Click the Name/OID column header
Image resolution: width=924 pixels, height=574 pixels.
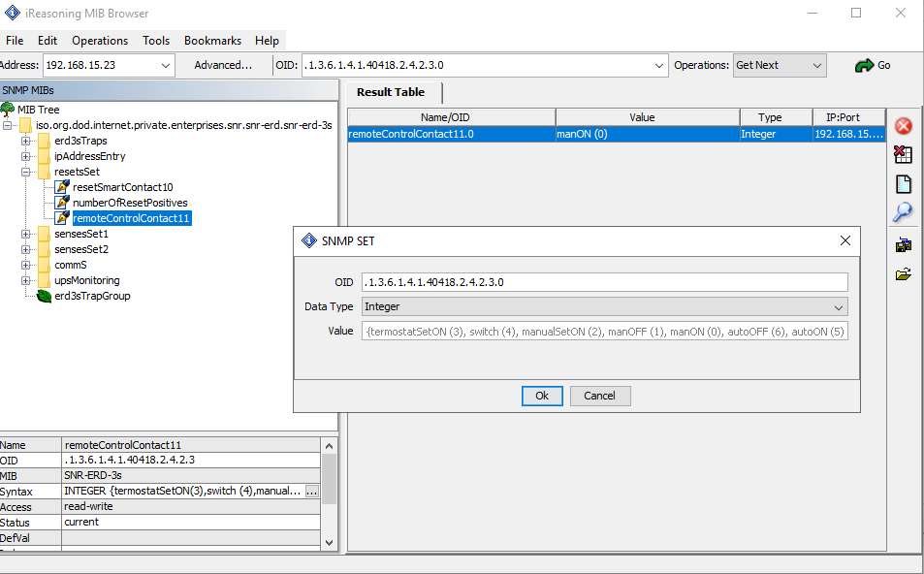click(451, 117)
